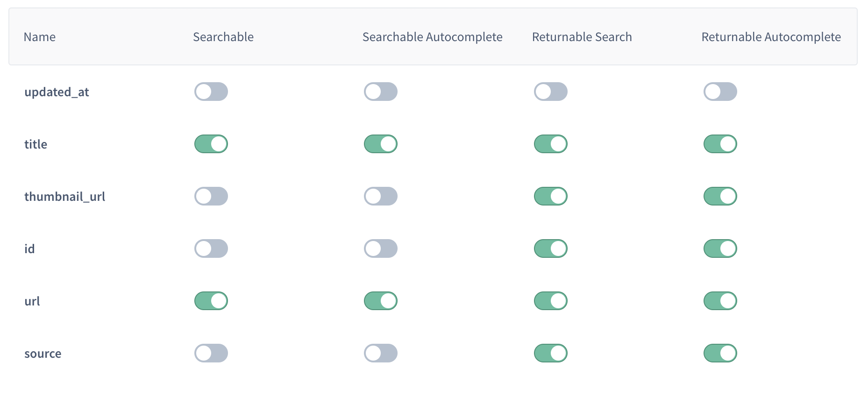Turn off Searchable Autocomplete for title
The width and height of the screenshot is (868, 397).
[381, 144]
